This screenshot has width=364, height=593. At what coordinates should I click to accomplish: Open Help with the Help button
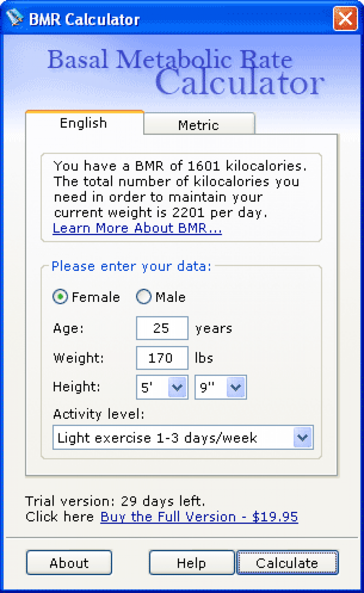point(191,563)
